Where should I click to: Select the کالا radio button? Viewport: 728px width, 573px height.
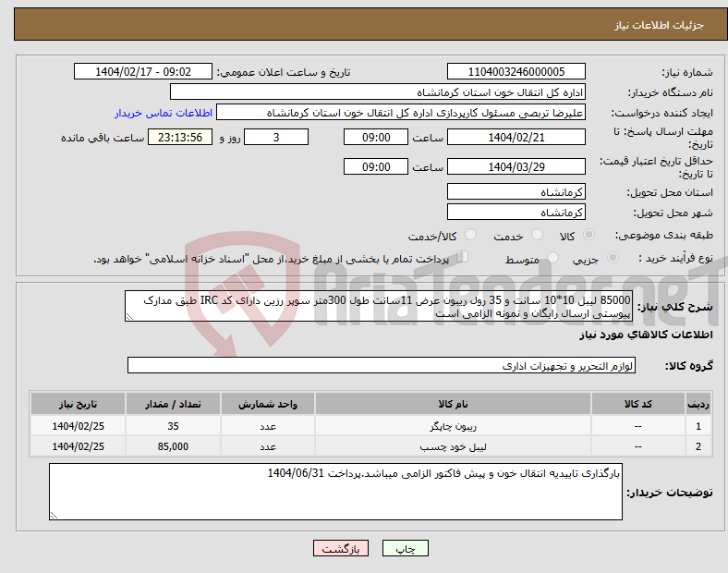588,235
